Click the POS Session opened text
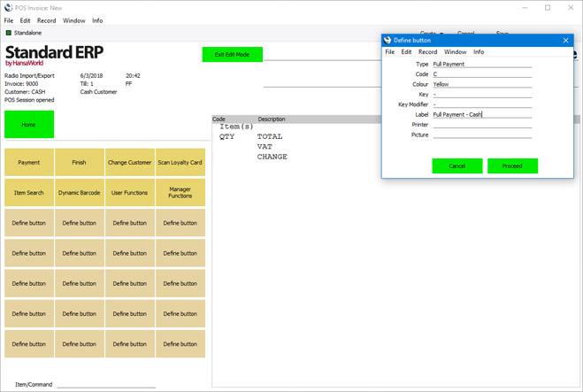This screenshot has height=392, width=583. [29, 100]
